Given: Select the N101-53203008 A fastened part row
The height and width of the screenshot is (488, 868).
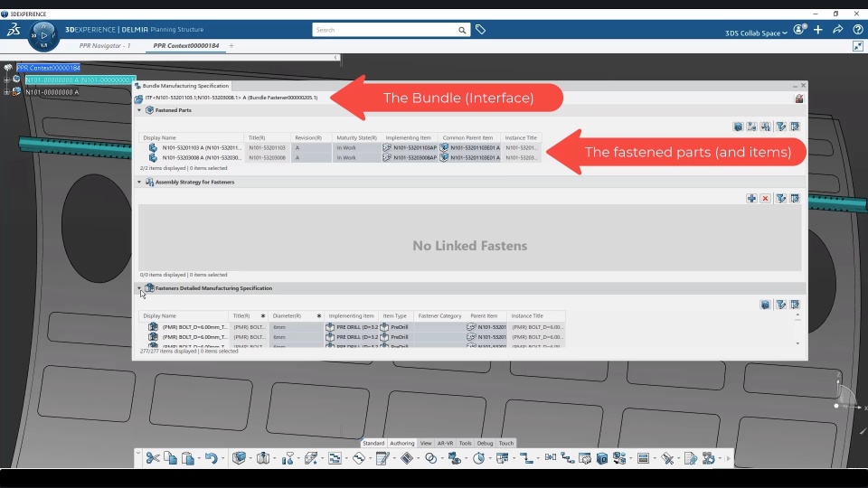Looking at the screenshot, I should [x=340, y=157].
